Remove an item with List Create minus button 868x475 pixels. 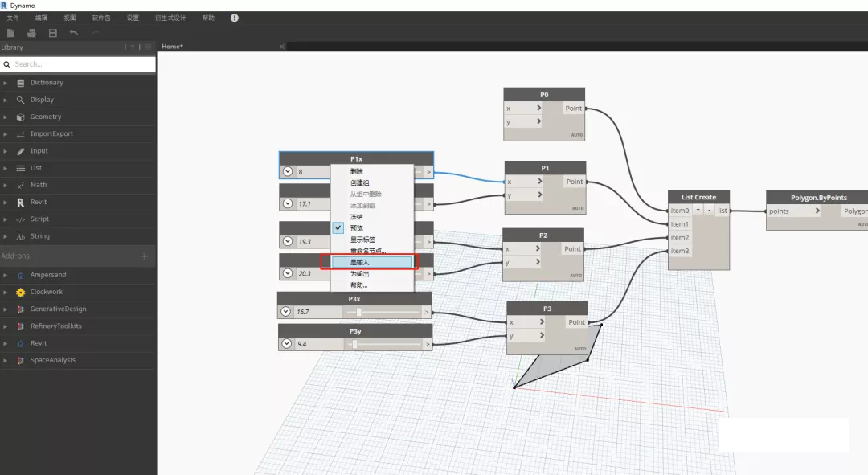[709, 210]
